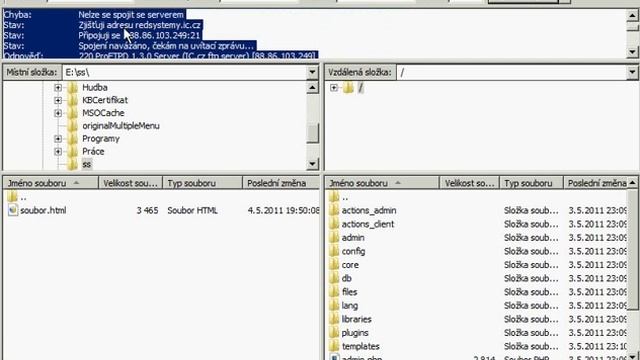
Task: Click the plugins folder icon
Action: coord(334,333)
